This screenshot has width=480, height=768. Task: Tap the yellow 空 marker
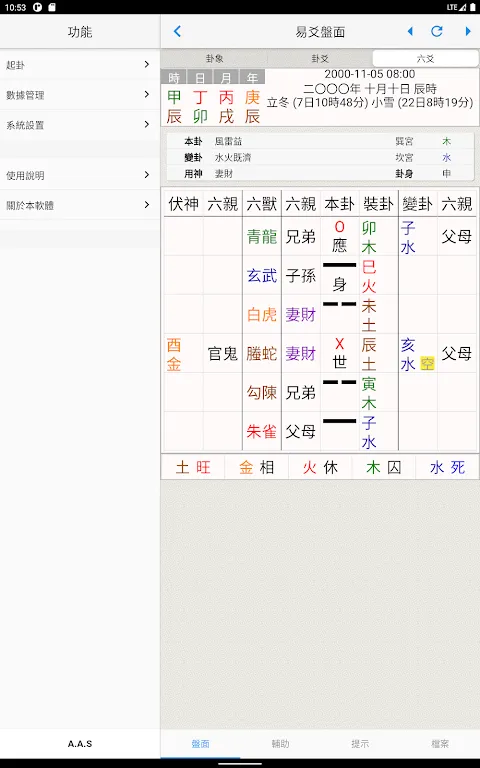(427, 363)
